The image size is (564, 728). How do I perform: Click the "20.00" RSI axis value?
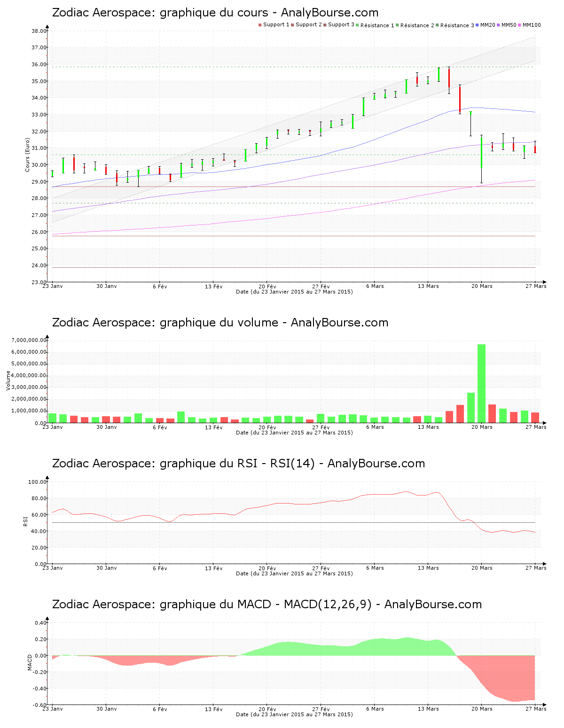(39, 548)
